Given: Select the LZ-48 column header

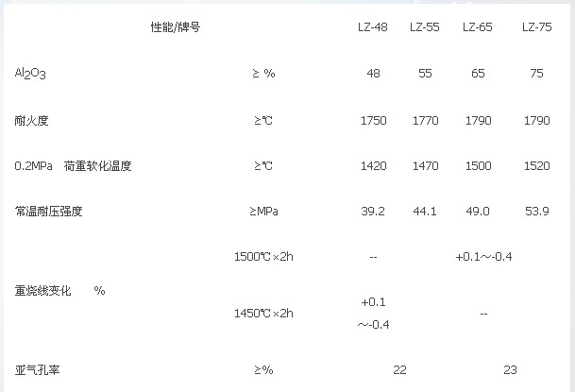Looking at the screenshot, I should point(373,27).
